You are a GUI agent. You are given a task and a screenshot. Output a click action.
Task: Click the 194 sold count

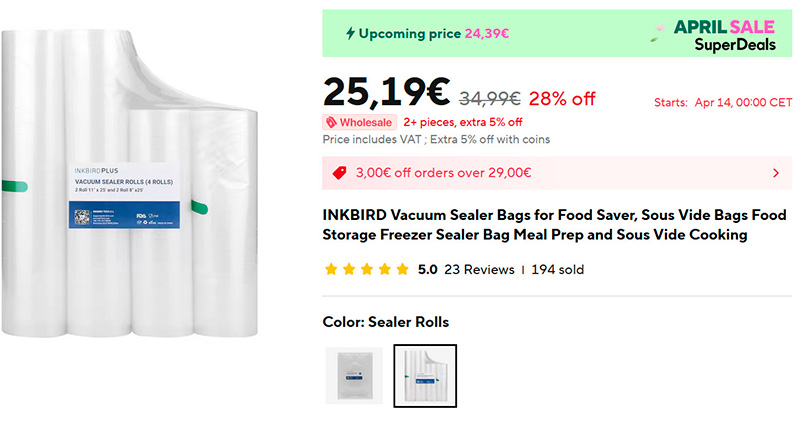[x=558, y=270]
